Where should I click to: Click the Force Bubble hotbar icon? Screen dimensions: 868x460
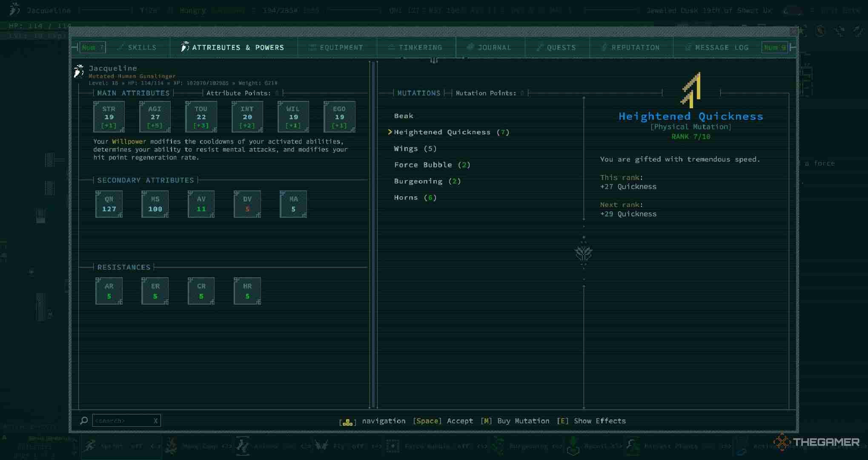[392, 446]
